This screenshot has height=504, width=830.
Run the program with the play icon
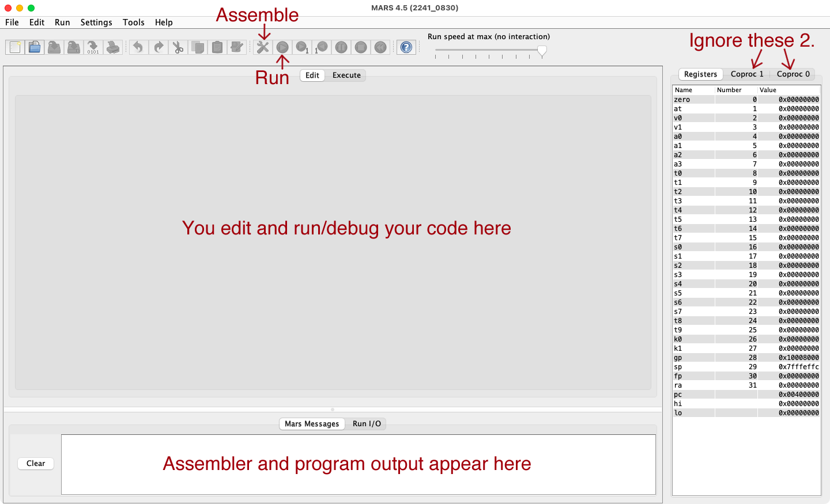282,47
